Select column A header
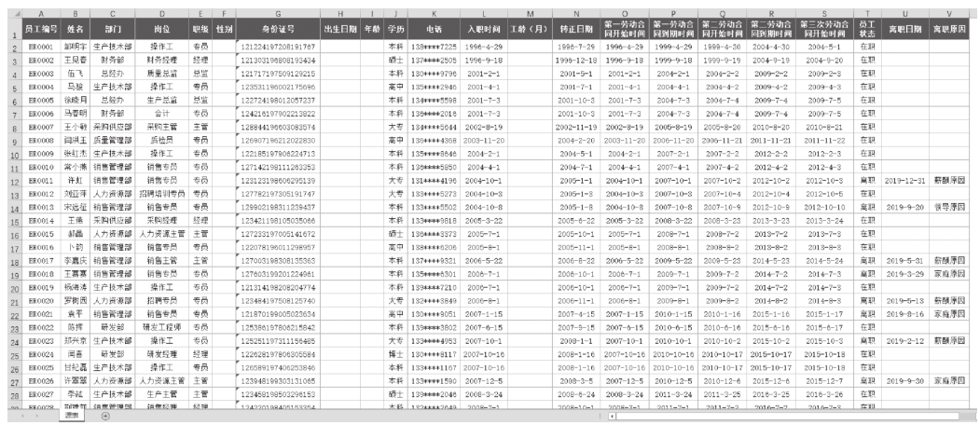This screenshot has height=425, width=980. (41, 14)
